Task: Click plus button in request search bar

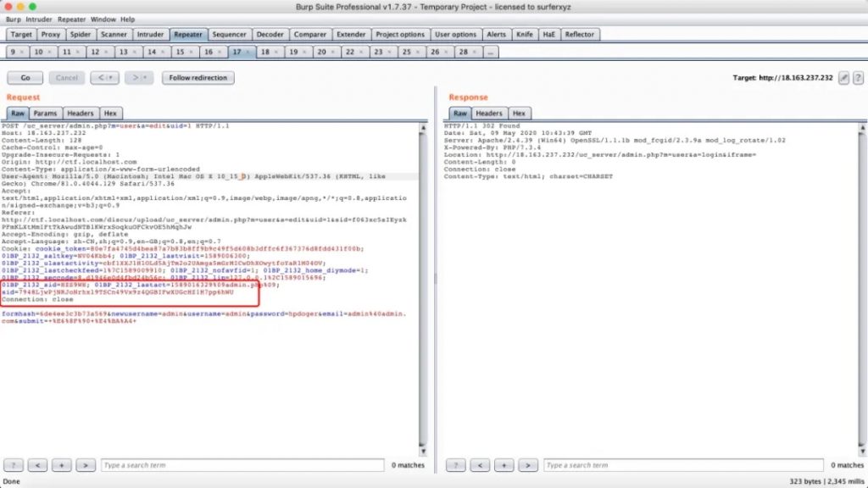Action: [61, 465]
